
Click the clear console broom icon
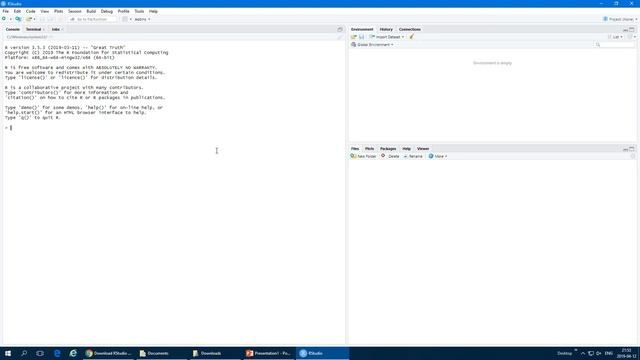click(340, 37)
